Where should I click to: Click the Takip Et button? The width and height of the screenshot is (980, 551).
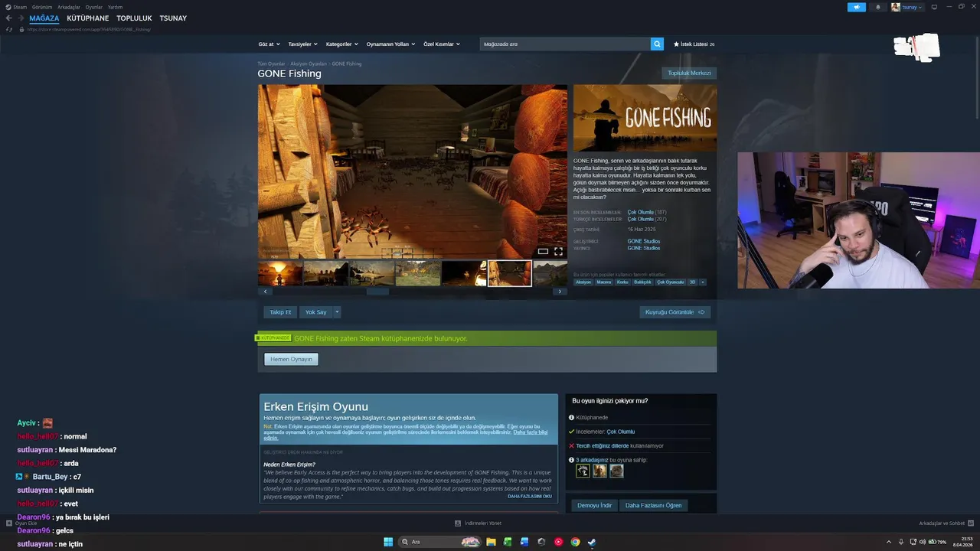pos(280,312)
